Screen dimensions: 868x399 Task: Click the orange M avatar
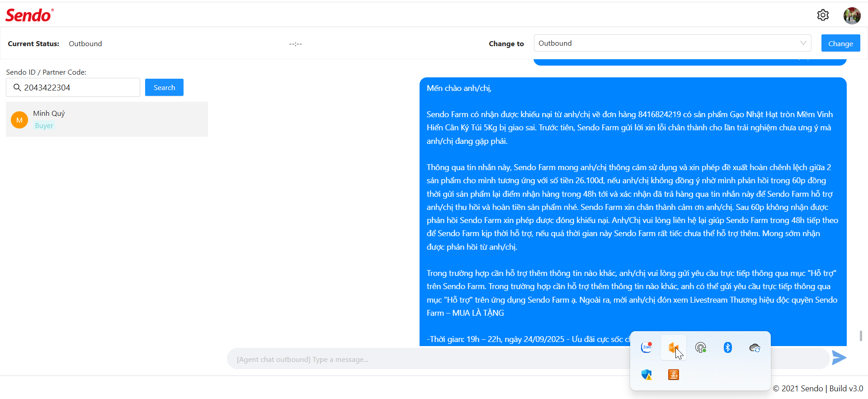pyautogui.click(x=19, y=120)
